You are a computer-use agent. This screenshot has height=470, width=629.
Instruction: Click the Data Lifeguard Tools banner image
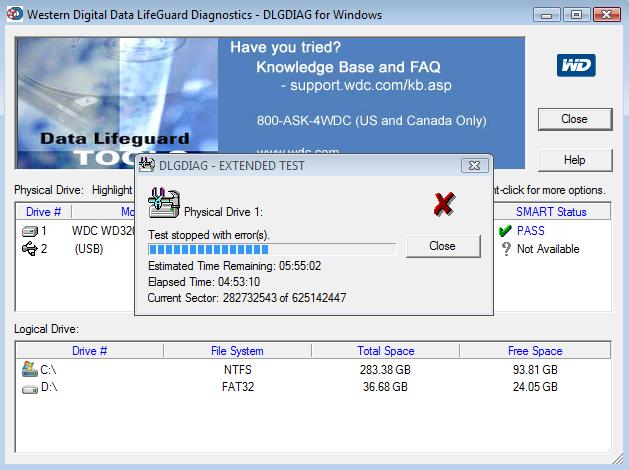pos(116,103)
